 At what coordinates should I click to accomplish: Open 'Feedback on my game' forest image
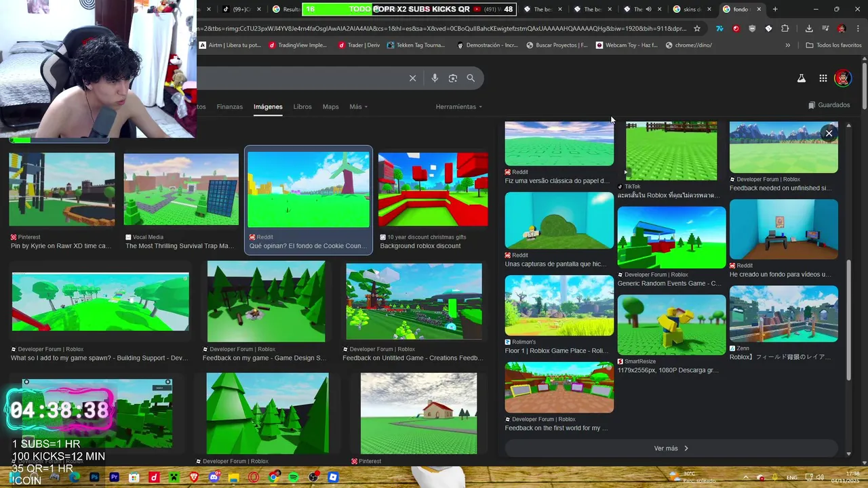point(266,302)
